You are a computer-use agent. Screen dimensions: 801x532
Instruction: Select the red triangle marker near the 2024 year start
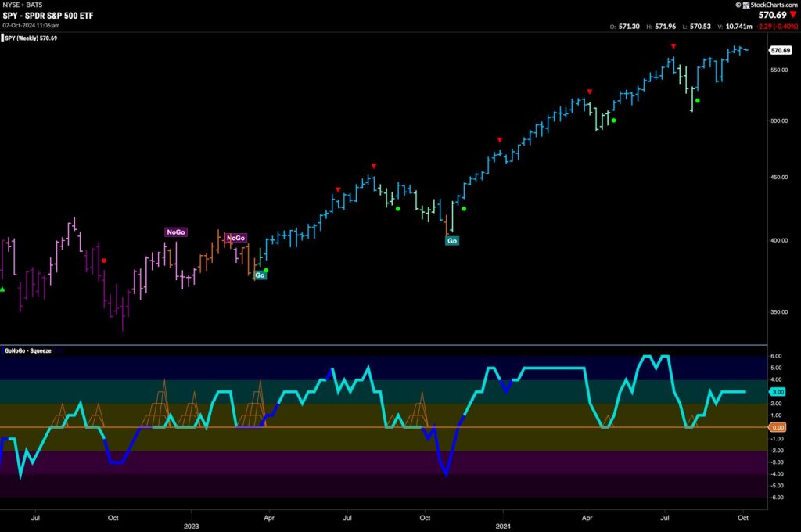500,140
